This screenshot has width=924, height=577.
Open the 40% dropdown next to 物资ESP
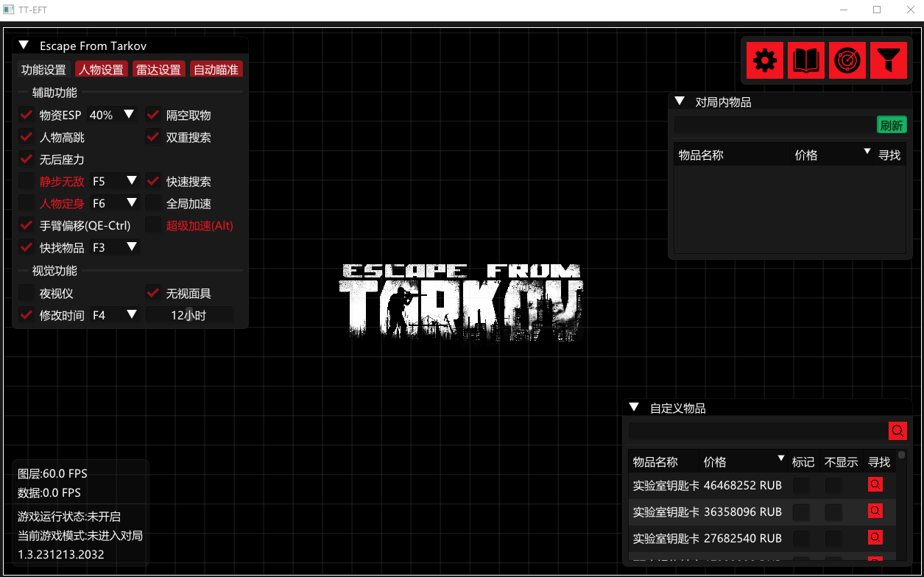113,115
